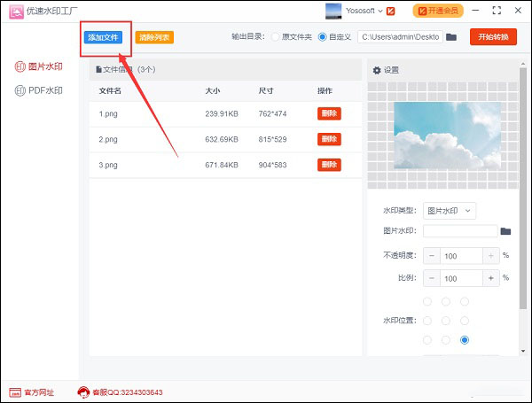This screenshot has width=532, height=403.
Task: Click the file info document icon
Action: point(98,69)
